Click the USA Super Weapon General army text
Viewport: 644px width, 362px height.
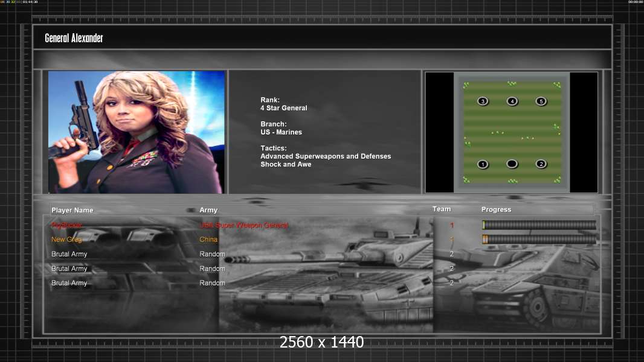pos(244,225)
